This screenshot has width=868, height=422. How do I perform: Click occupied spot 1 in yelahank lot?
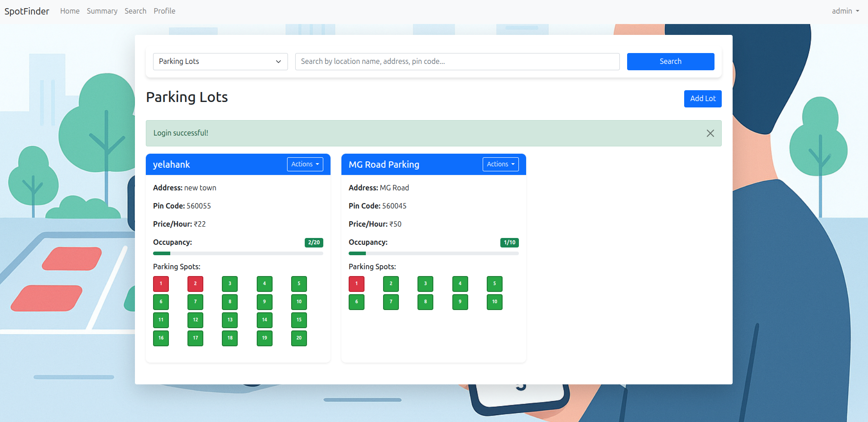161,284
